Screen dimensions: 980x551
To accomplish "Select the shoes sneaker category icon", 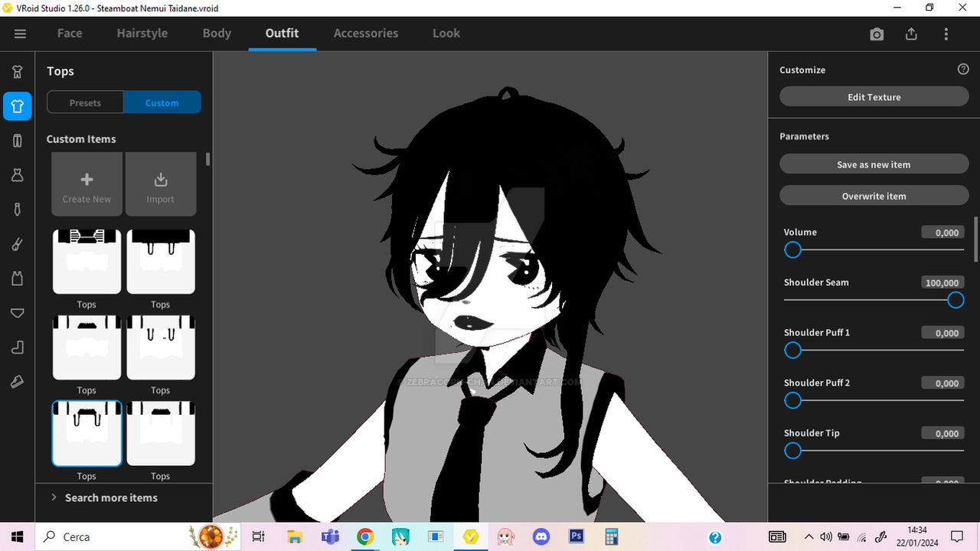I will click(x=17, y=382).
